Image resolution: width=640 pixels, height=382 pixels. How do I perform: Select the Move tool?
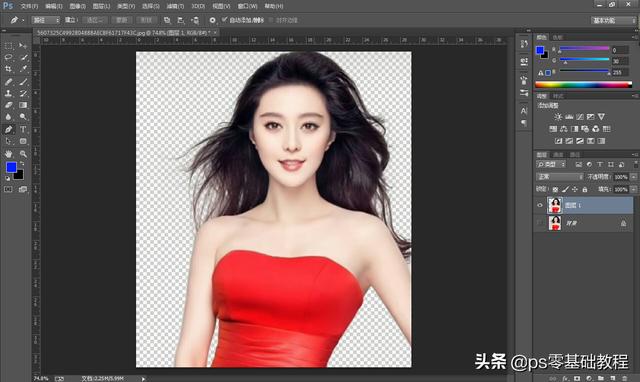[x=23, y=46]
